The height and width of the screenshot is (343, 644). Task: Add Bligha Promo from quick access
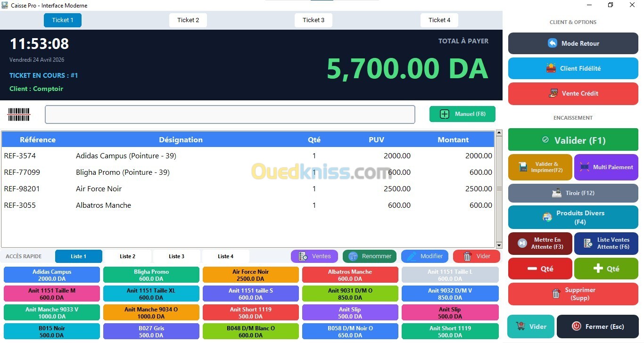coord(151,275)
